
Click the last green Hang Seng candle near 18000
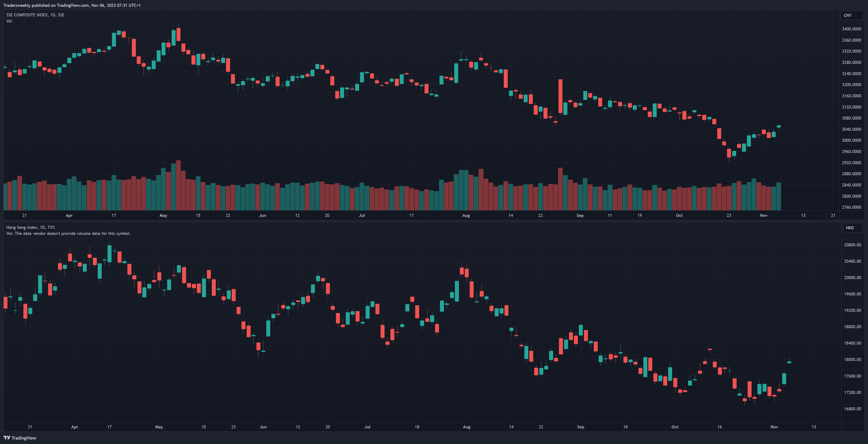tap(789, 362)
